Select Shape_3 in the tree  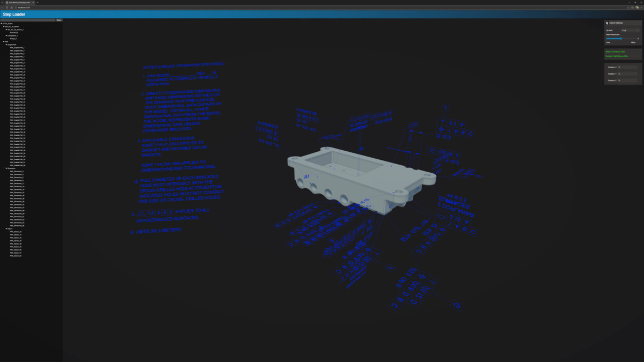point(13,39)
